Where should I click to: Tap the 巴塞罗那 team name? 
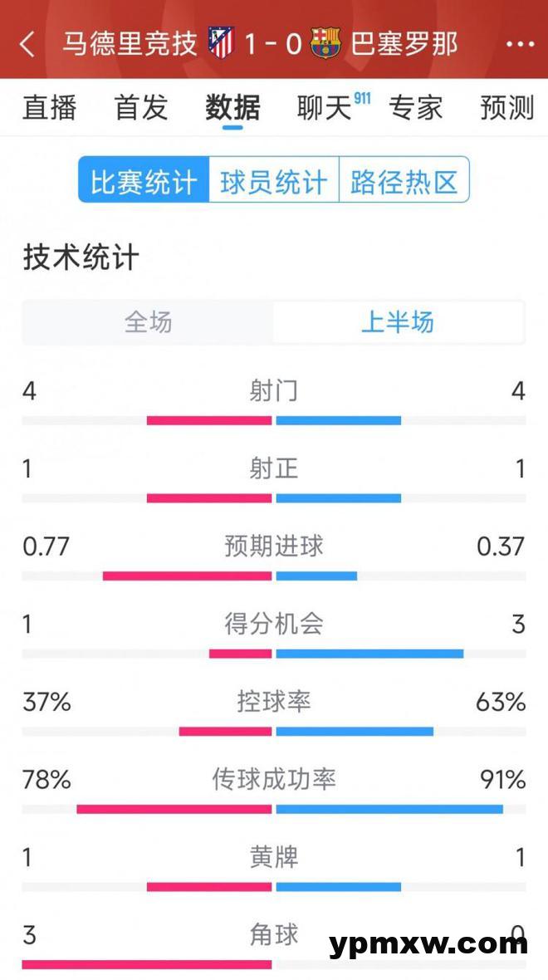[404, 43]
